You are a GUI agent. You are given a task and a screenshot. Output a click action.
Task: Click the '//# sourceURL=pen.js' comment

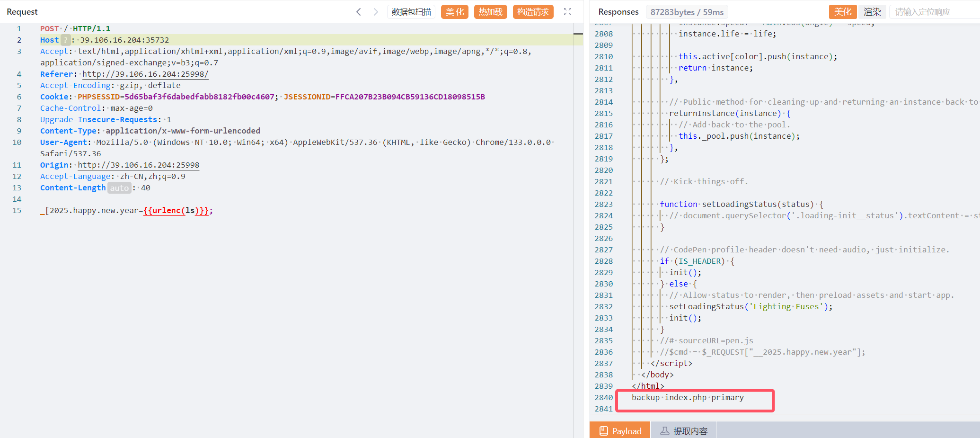tap(706, 340)
